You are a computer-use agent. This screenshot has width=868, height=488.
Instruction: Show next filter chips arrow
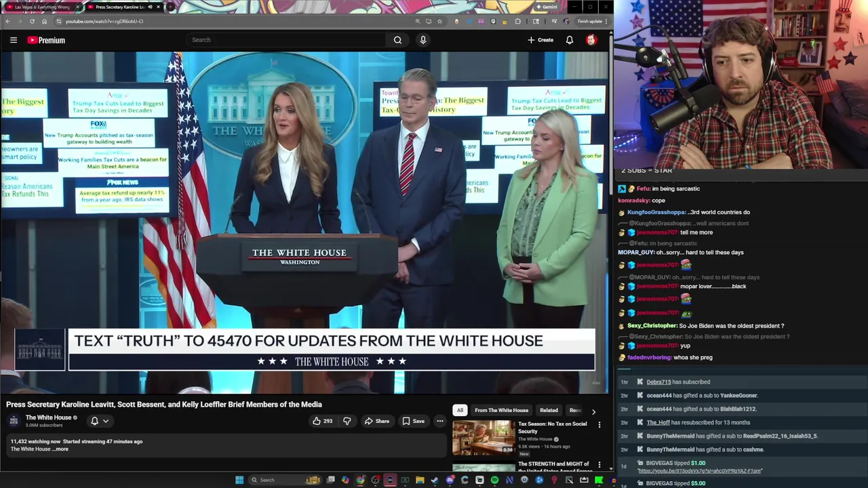click(x=593, y=411)
